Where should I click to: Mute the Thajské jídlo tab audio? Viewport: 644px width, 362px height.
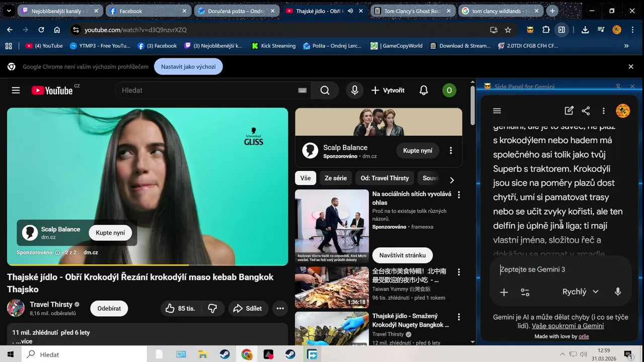(x=350, y=11)
